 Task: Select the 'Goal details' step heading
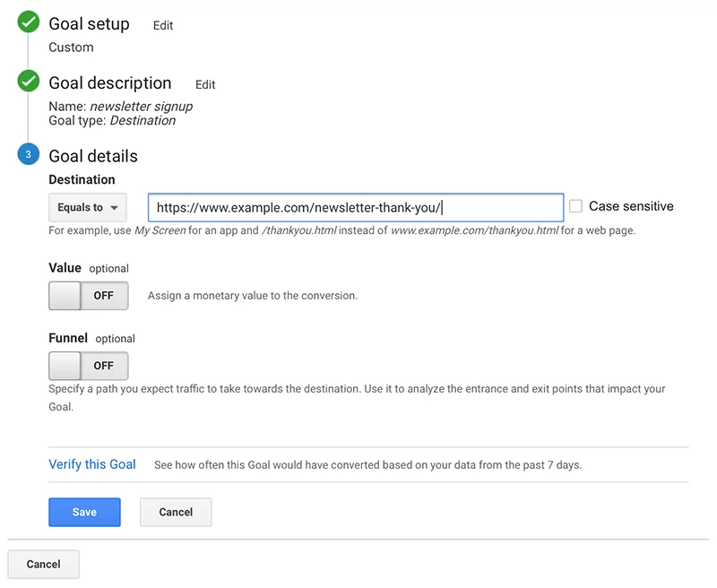pyautogui.click(x=93, y=156)
